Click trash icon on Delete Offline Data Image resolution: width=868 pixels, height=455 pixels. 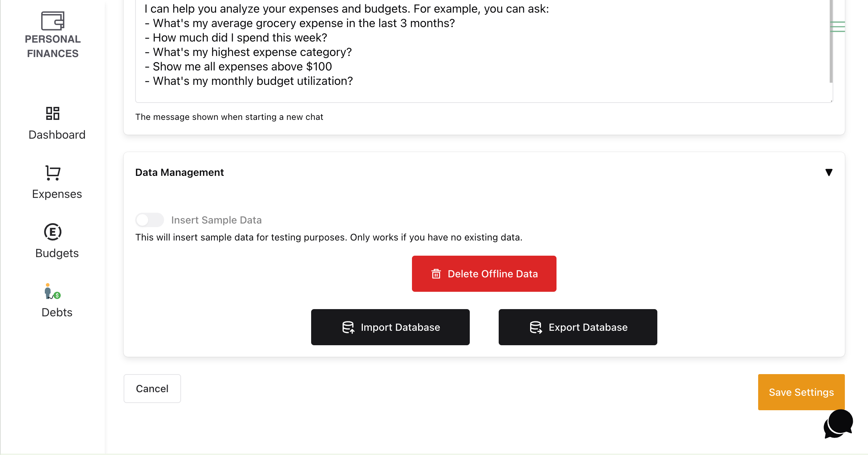(436, 274)
